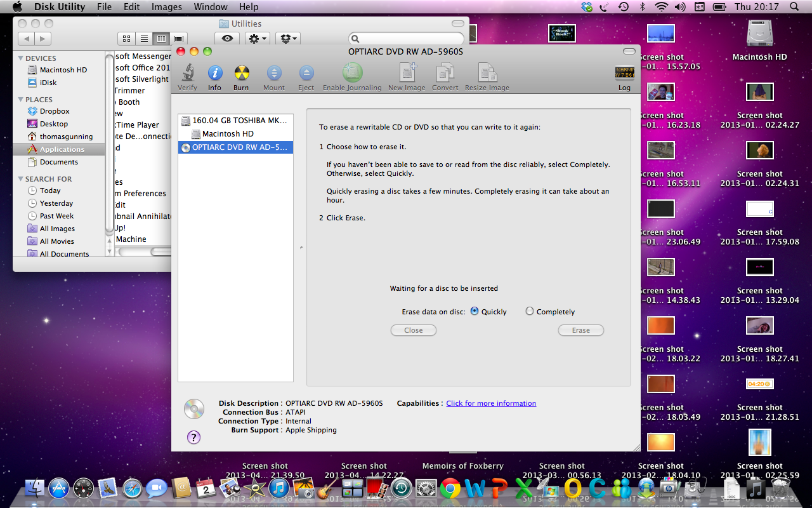Image resolution: width=812 pixels, height=508 pixels.
Task: Switch Finder to list view
Action: pyautogui.click(x=144, y=39)
